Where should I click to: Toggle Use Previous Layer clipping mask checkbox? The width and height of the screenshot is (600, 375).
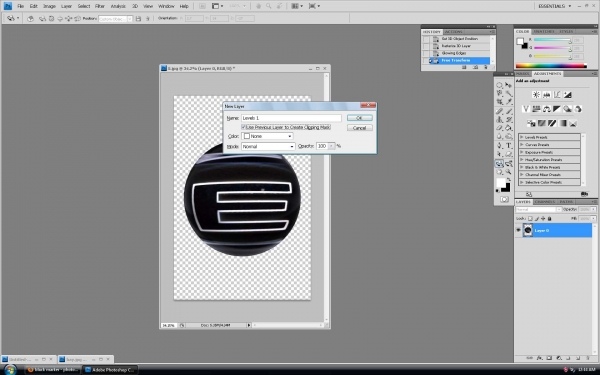pyautogui.click(x=243, y=127)
